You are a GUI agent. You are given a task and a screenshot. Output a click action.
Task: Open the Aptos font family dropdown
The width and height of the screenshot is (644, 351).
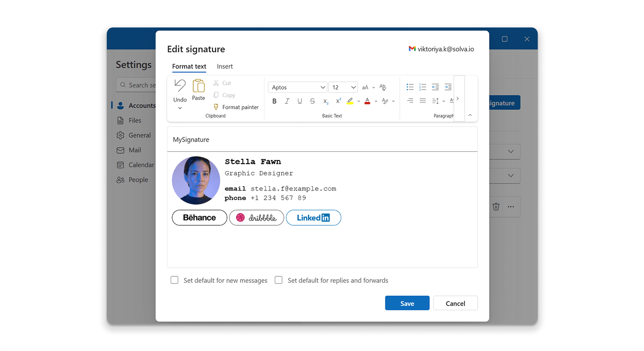pos(297,87)
